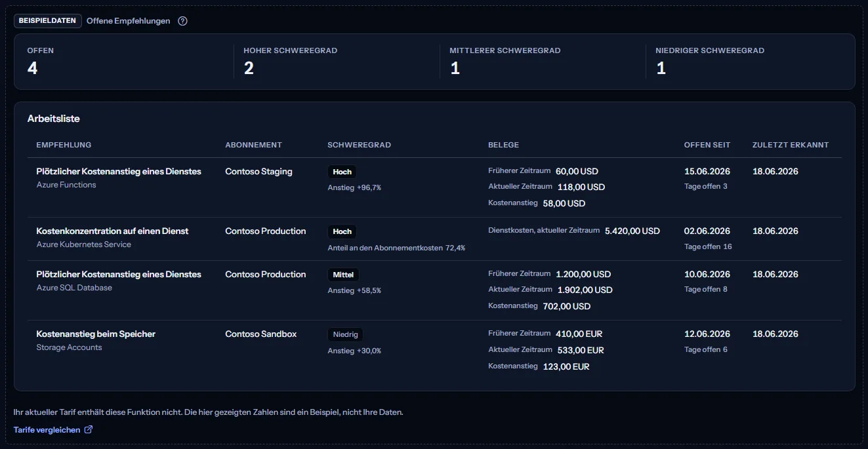This screenshot has width=868, height=449.
Task: Click the ABONNEMENT column header
Action: [253, 145]
